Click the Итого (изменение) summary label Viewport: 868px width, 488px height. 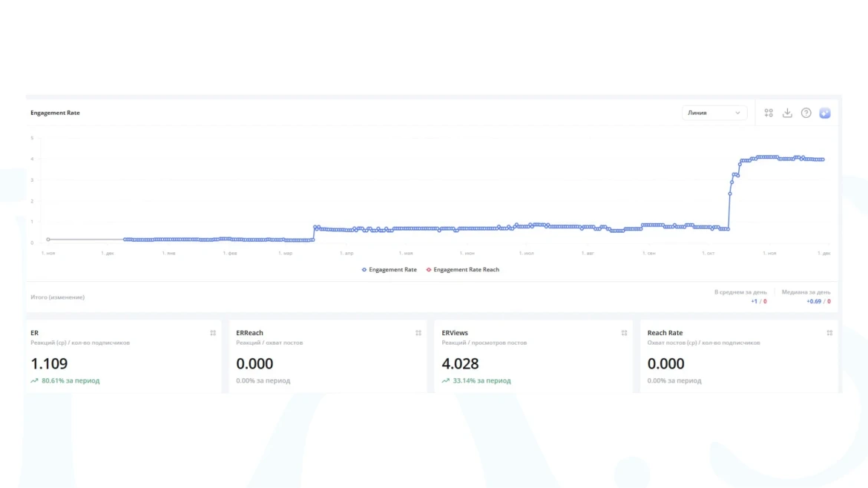point(57,297)
